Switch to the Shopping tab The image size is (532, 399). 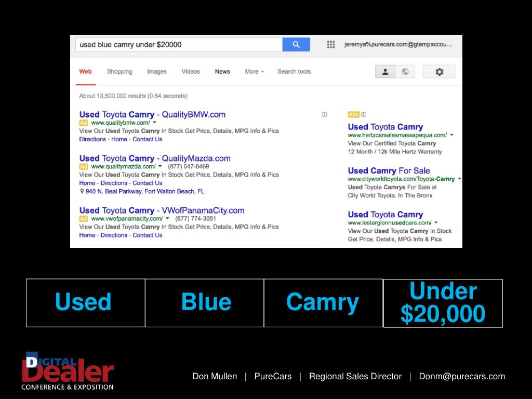(x=119, y=72)
